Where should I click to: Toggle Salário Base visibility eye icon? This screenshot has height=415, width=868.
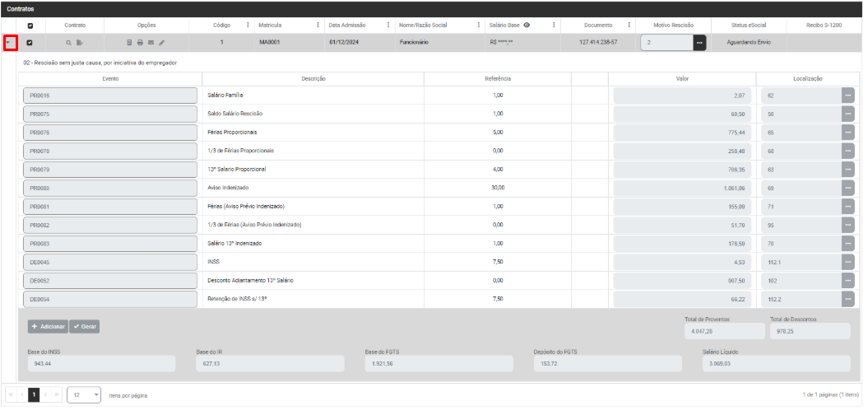coord(527,26)
